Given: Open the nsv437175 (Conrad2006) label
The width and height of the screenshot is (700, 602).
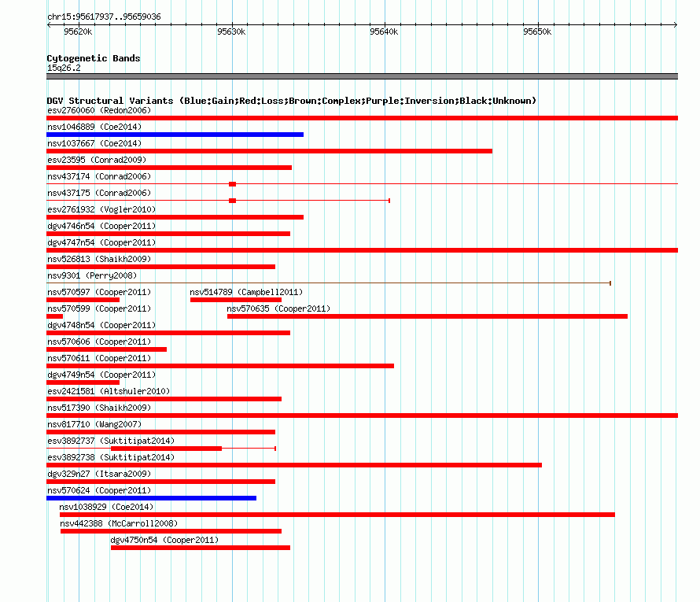Looking at the screenshot, I should point(99,193).
